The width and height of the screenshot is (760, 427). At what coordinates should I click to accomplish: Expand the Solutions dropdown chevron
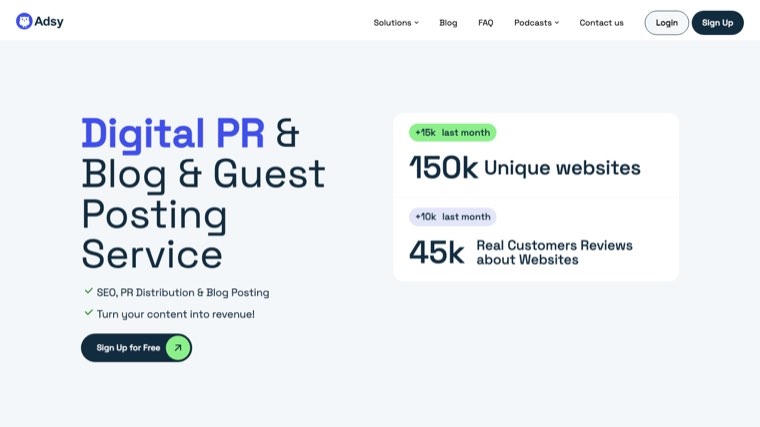[x=416, y=23]
